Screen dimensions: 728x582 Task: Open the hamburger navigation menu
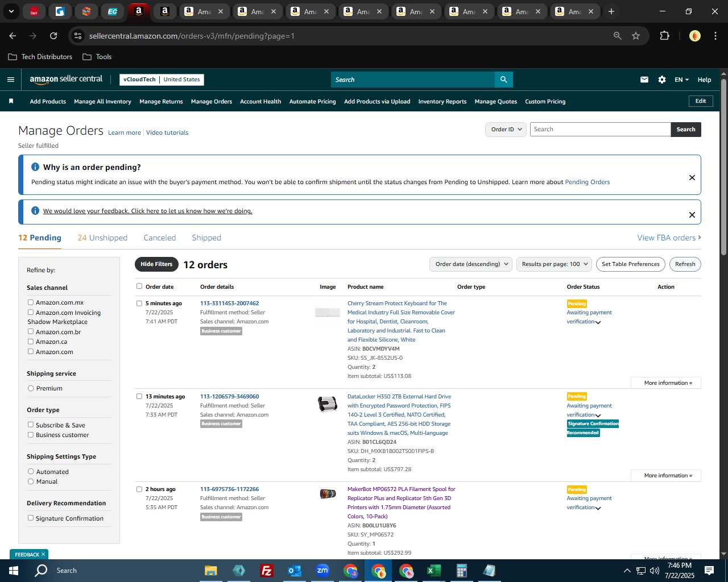[10, 80]
